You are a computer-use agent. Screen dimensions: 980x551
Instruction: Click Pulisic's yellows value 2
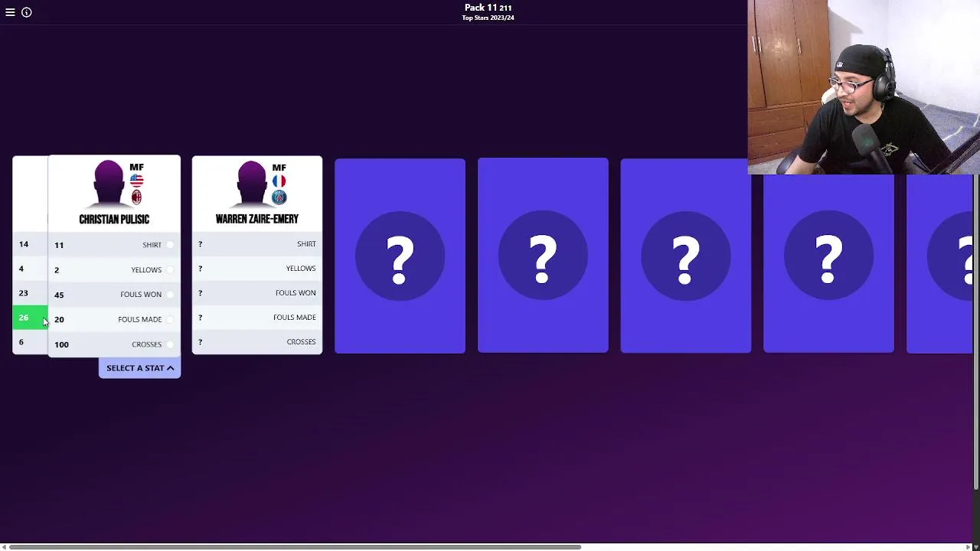pos(57,269)
